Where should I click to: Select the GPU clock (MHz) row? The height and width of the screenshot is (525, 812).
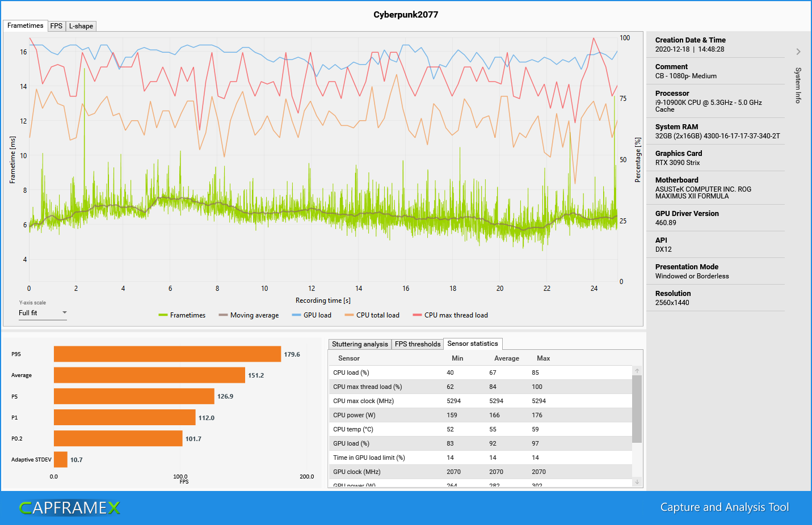[x=480, y=472]
